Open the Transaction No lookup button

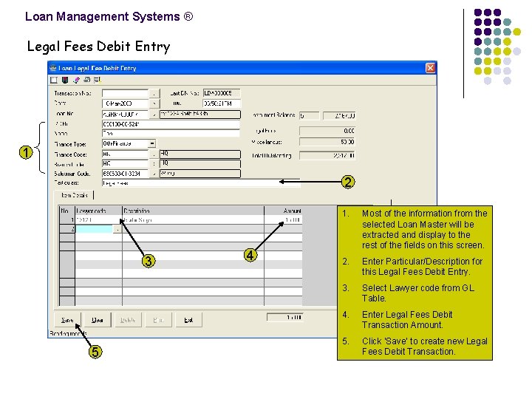point(154,93)
